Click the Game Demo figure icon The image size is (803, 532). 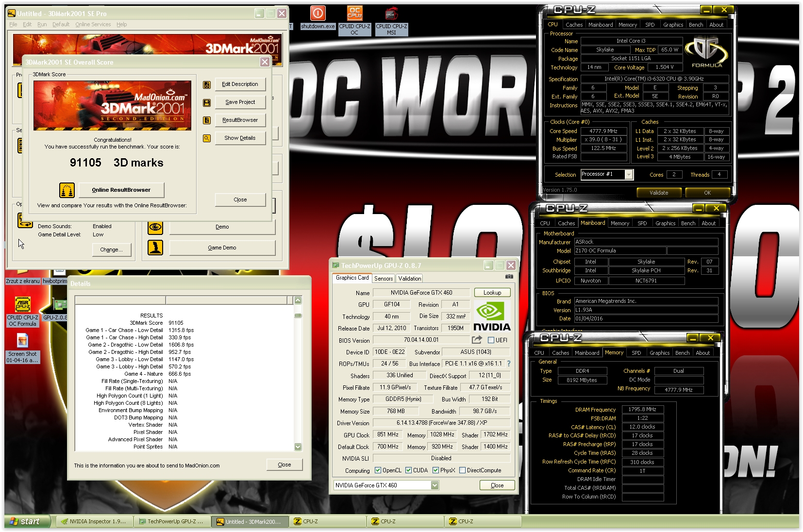[x=155, y=248]
